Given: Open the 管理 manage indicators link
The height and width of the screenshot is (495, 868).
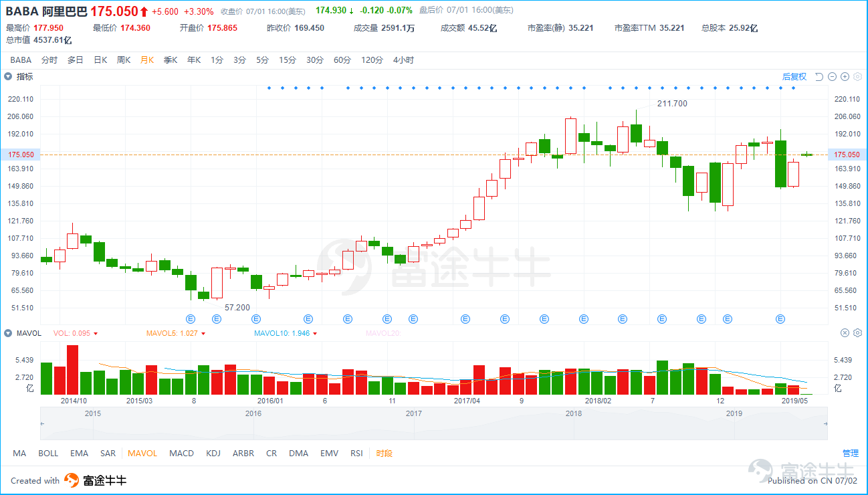Looking at the screenshot, I should (850, 454).
